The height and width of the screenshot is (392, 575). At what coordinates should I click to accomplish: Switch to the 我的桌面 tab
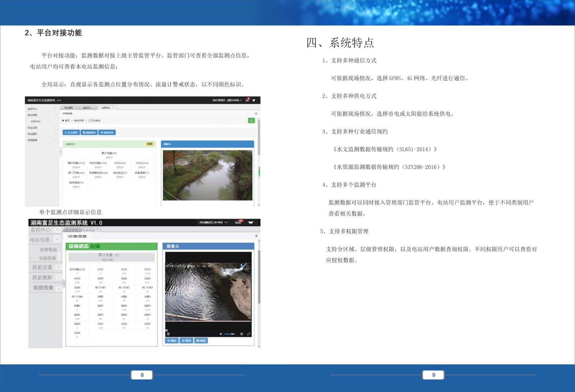[68, 107]
